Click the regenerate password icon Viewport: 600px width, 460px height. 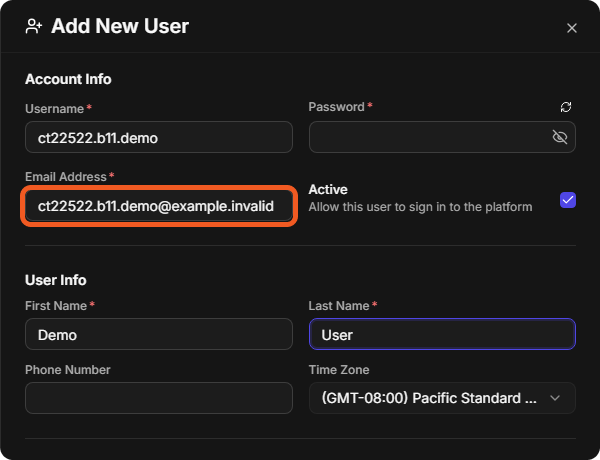point(566,107)
